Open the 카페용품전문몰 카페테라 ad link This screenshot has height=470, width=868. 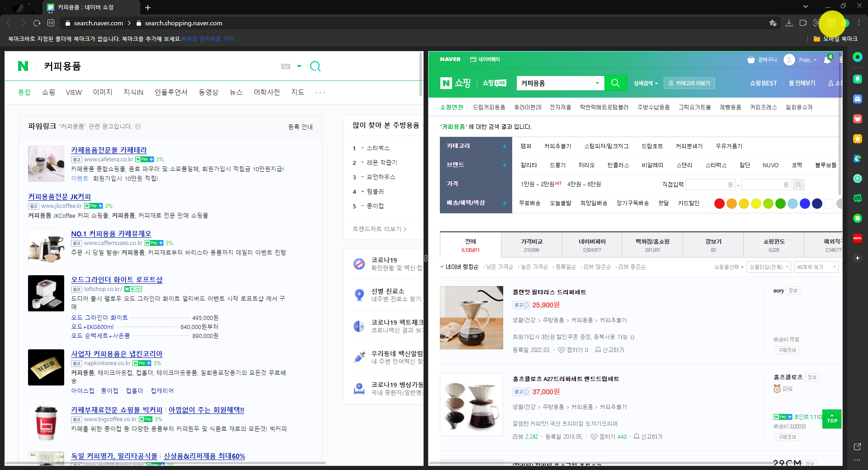coord(108,150)
